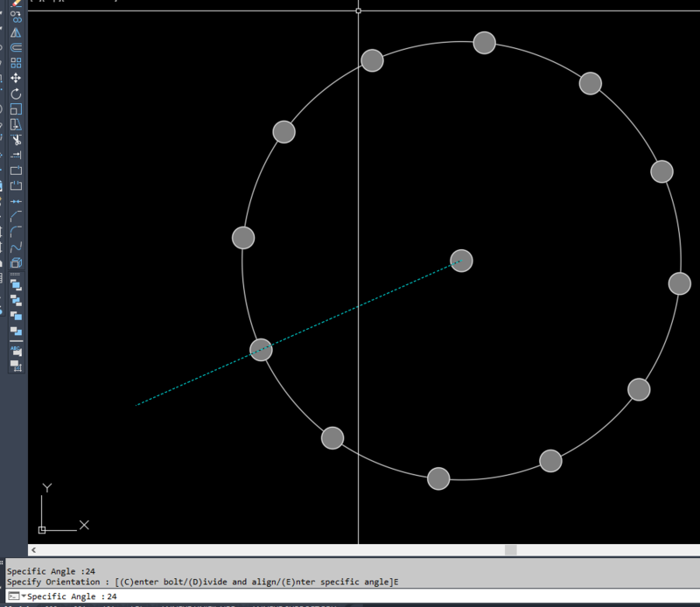Click the center bolt circle

tap(462, 261)
